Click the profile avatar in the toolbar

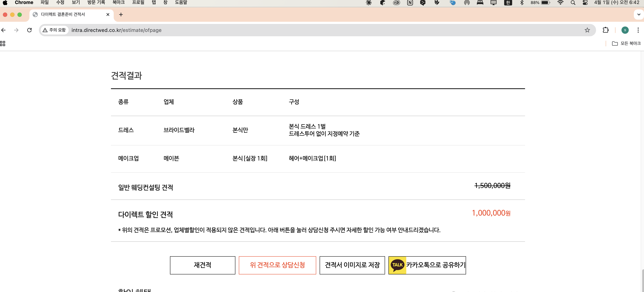625,30
